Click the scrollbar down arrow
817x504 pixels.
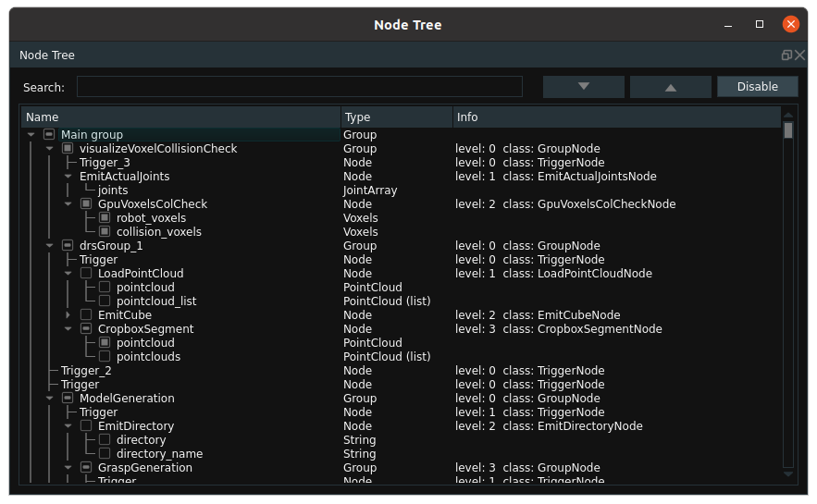788,473
